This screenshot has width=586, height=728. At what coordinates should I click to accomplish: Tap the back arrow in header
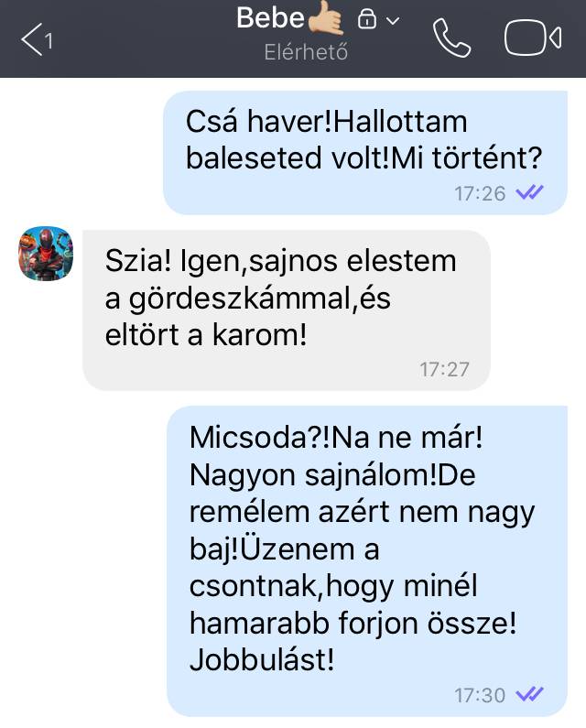tap(31, 39)
